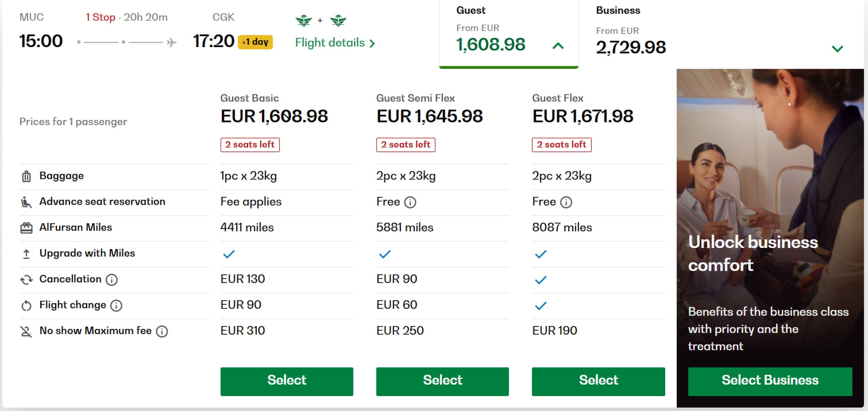Click info icon beside Guest Semi Flex Free seat

tap(410, 202)
